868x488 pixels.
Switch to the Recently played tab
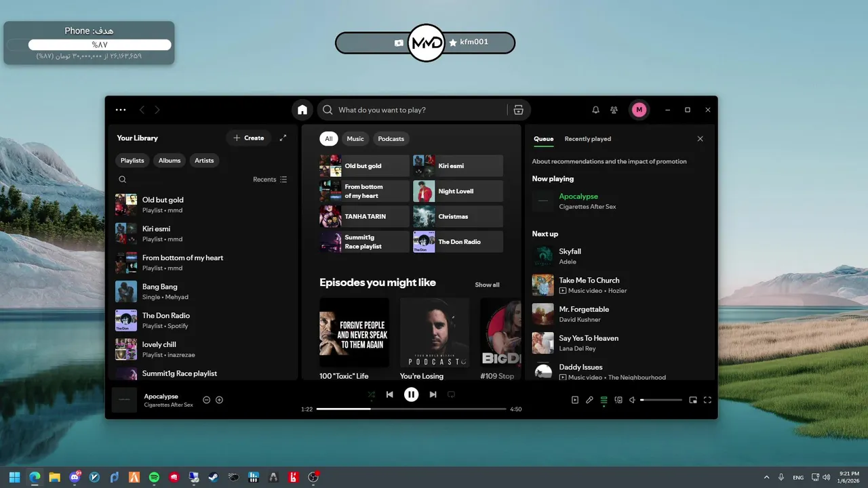pos(588,139)
